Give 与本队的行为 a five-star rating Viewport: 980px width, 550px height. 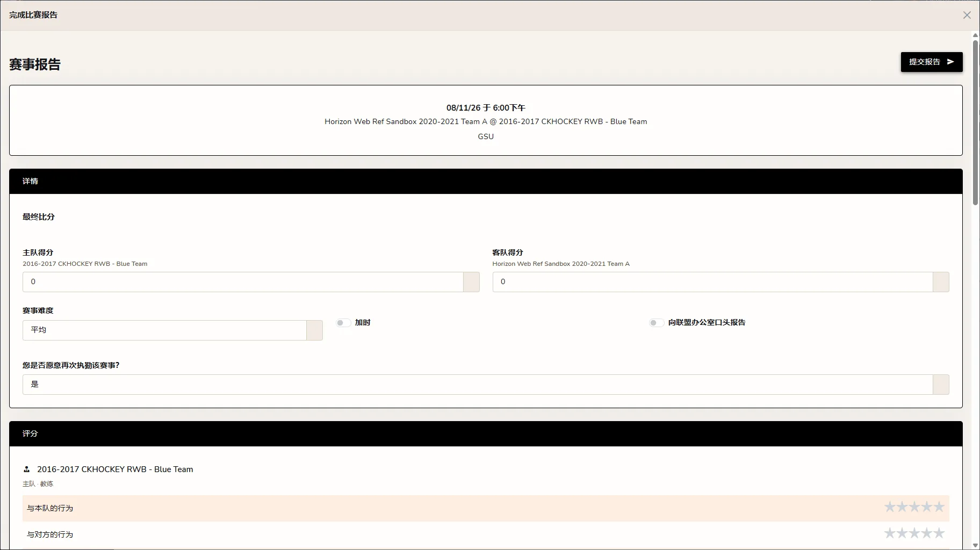(x=939, y=507)
